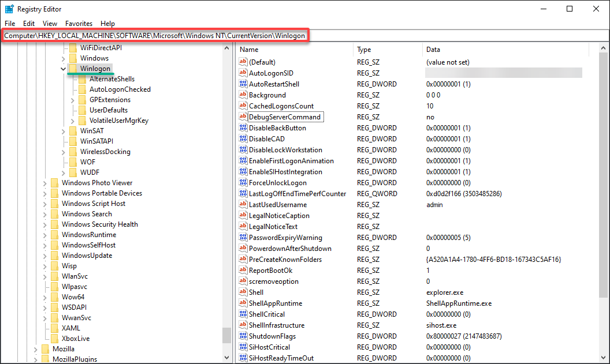Click the tree pane scroll-down arrow
610x364 pixels.
(227, 357)
